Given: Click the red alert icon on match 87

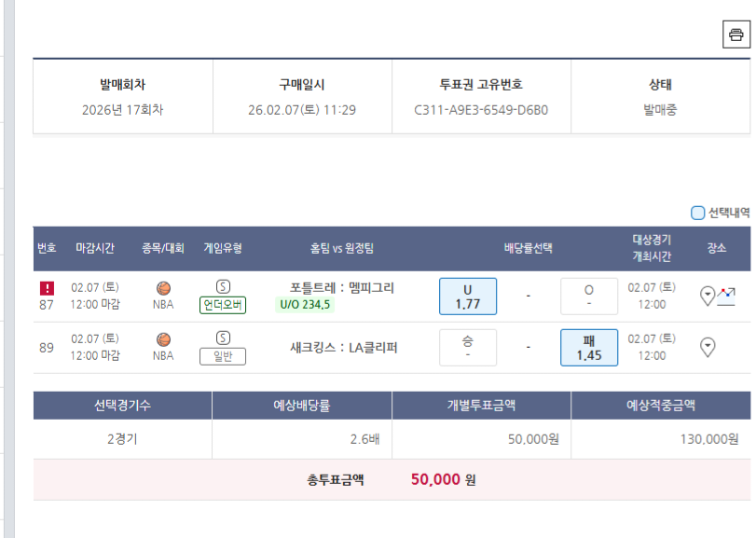Looking at the screenshot, I should (x=47, y=288).
